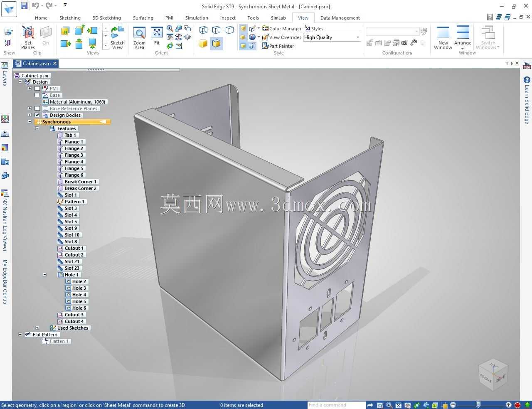
Task: Open the Surfacing ribbon tab
Action: [143, 18]
